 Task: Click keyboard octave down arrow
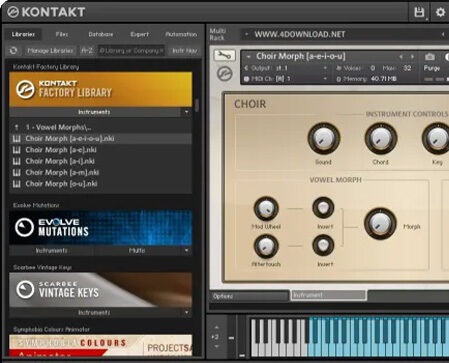click(216, 347)
